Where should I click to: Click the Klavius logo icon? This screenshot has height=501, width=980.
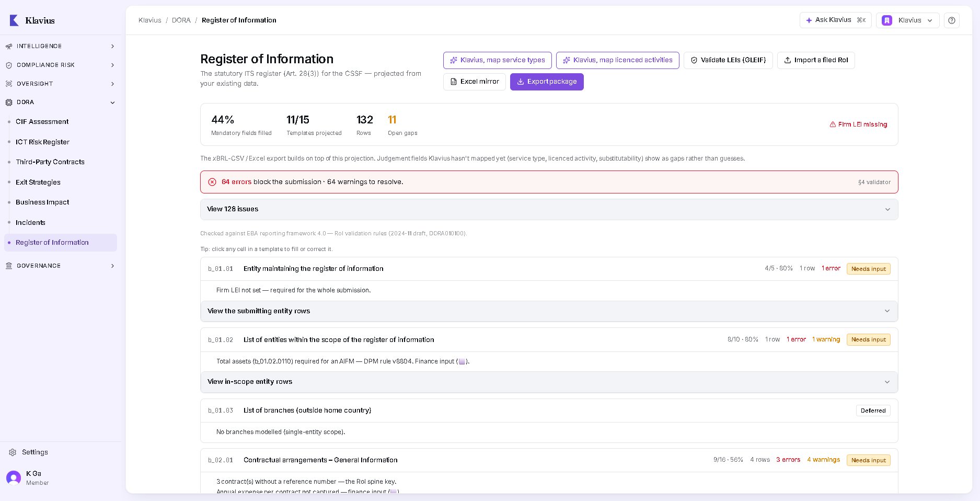(14, 20)
